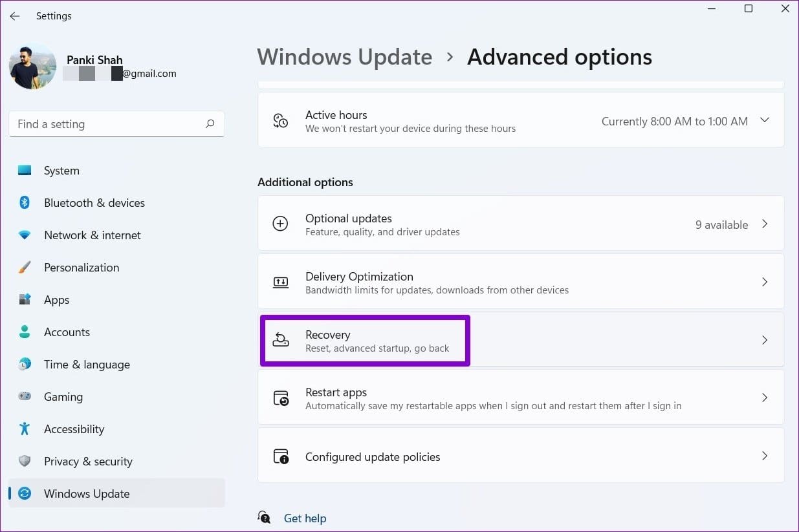Select the Personalization paintbrush icon
799x532 pixels.
point(25,267)
